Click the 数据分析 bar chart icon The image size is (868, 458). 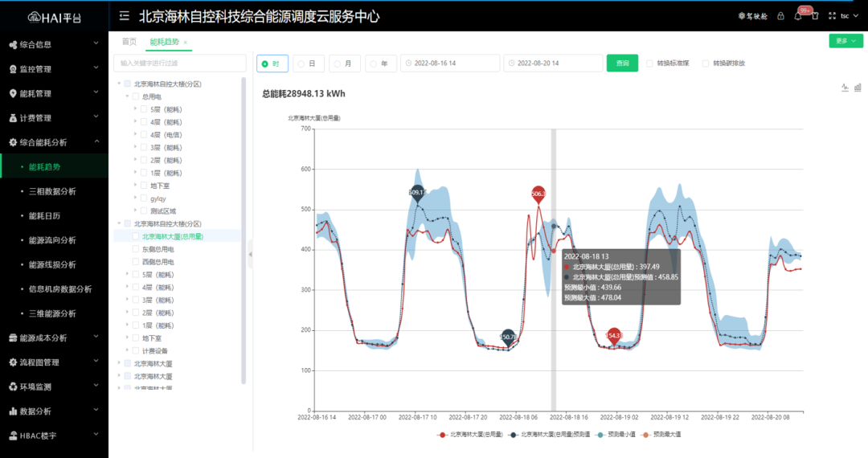pos(13,411)
